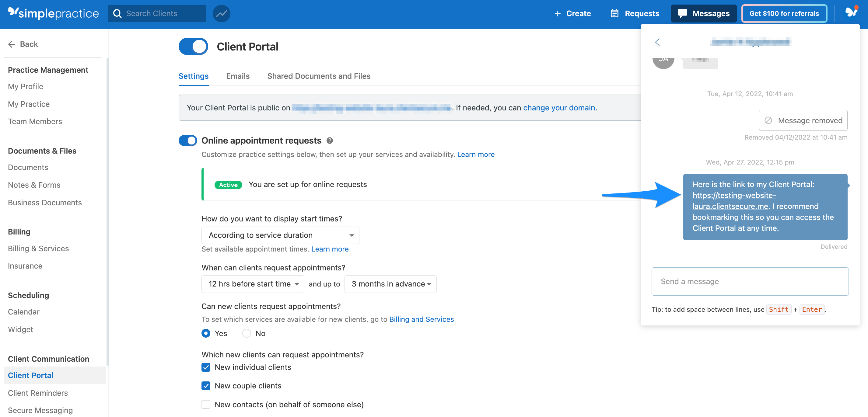The height and width of the screenshot is (417, 868).
Task: Click the Messages speech bubble icon
Action: pos(682,13)
